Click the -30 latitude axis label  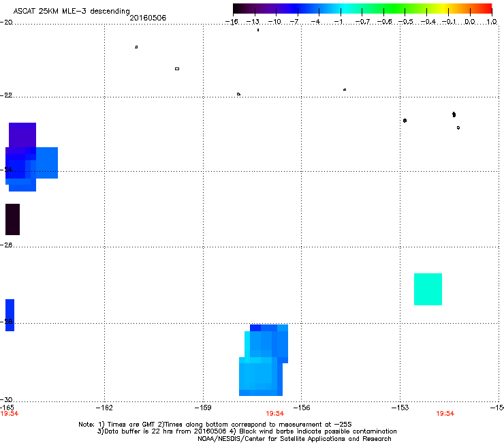tap(6, 399)
